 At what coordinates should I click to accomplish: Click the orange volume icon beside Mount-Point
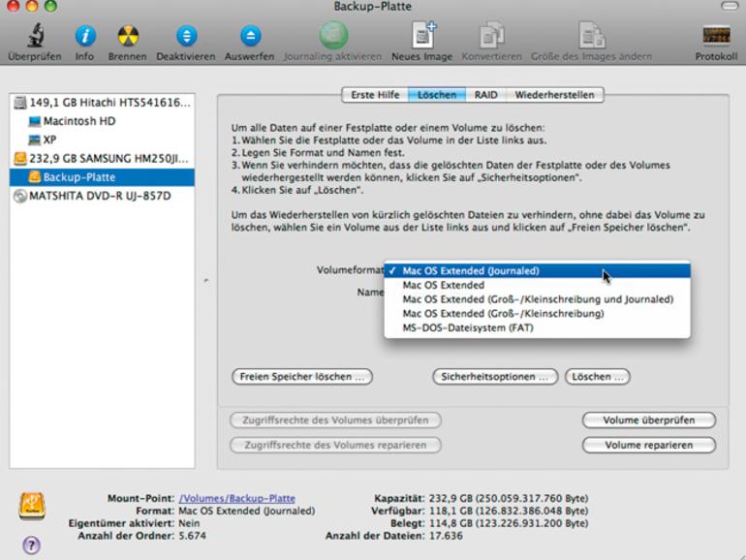pyautogui.click(x=32, y=506)
